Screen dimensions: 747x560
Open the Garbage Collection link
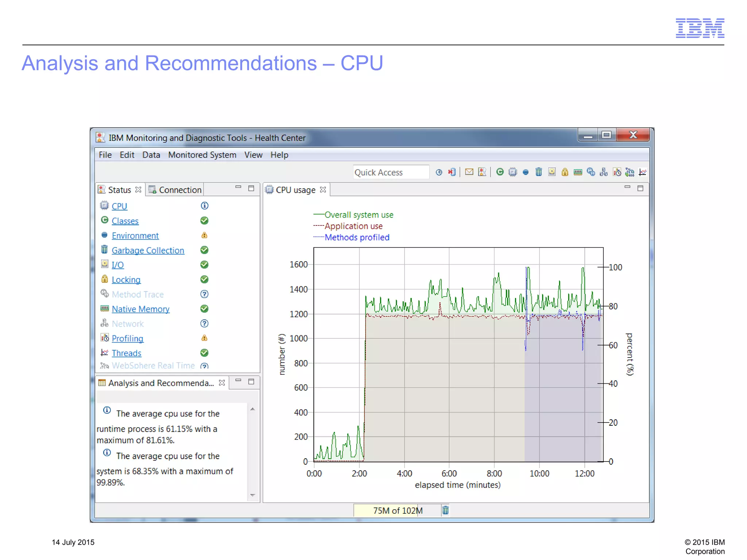(x=148, y=251)
